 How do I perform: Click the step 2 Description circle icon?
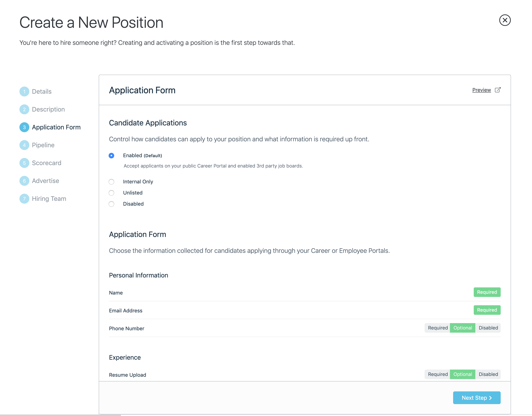(24, 110)
